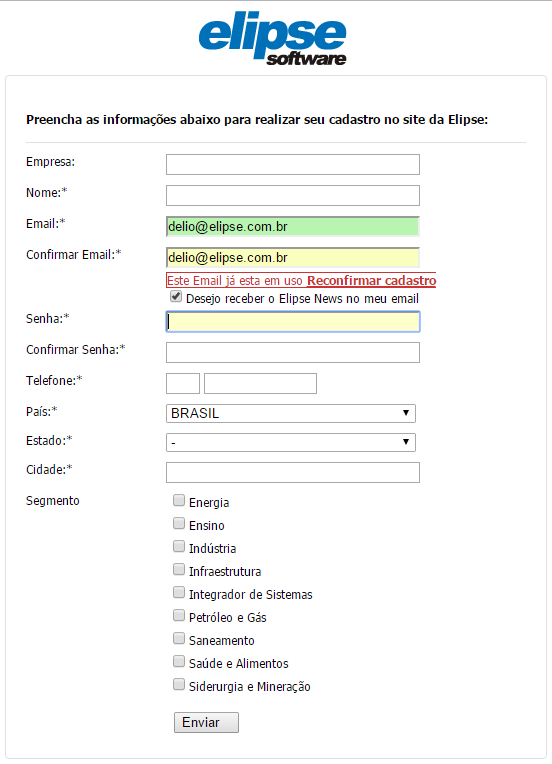Submit the form with Enviar button

pos(206,722)
